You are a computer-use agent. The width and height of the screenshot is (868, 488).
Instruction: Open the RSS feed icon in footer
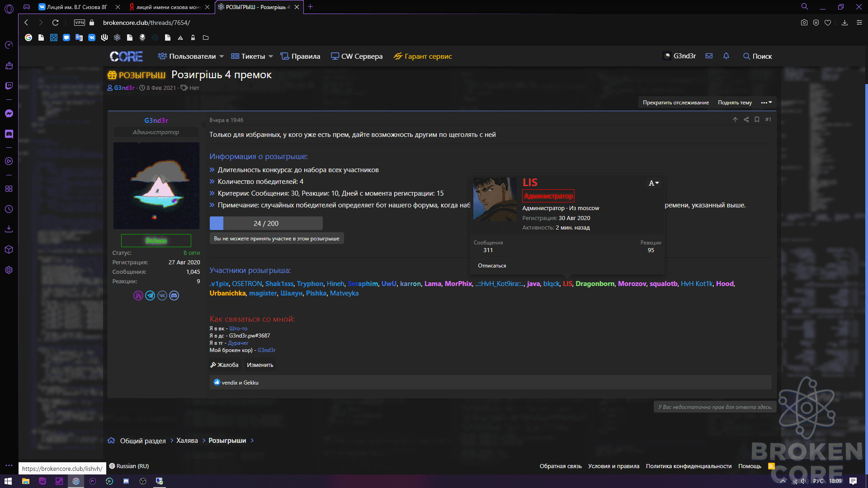click(x=771, y=466)
